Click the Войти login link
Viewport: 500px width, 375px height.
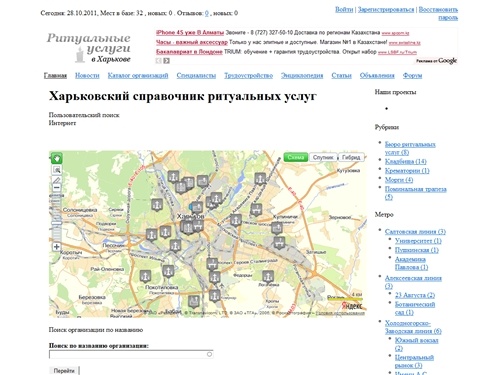[x=344, y=9]
